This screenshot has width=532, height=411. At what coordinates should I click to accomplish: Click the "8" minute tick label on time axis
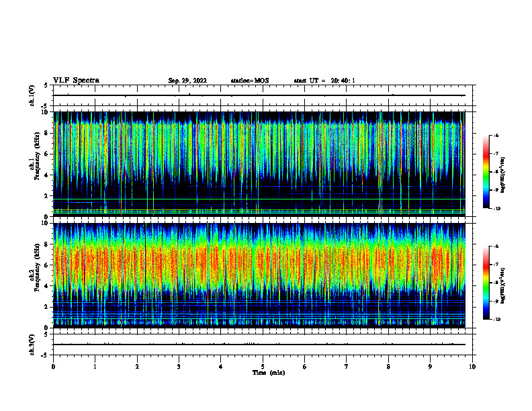[388, 367]
